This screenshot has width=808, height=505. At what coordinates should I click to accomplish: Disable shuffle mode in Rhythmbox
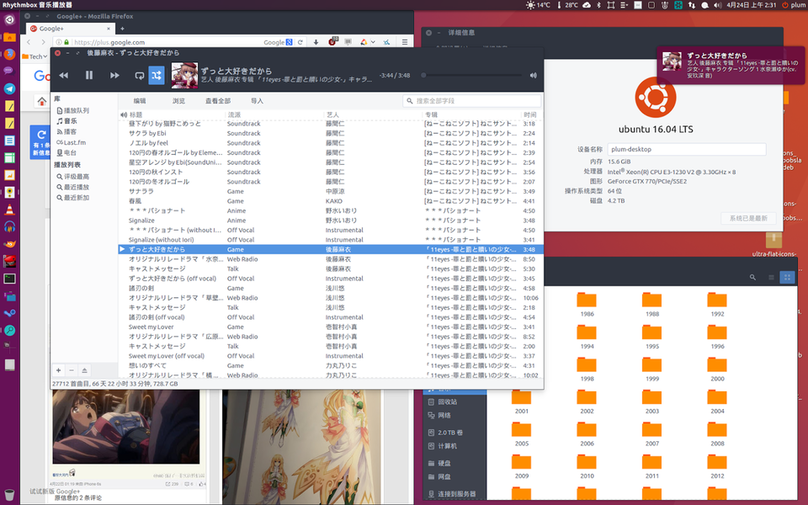(157, 75)
